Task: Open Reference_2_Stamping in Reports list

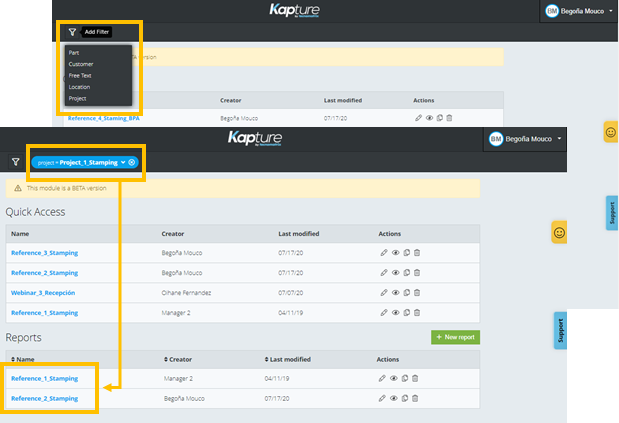Action: click(x=45, y=399)
